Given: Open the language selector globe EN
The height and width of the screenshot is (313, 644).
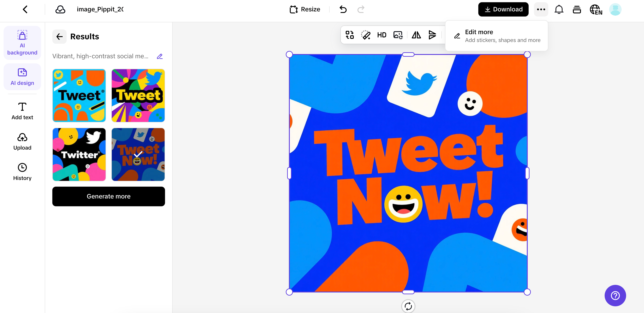Looking at the screenshot, I should click(596, 9).
